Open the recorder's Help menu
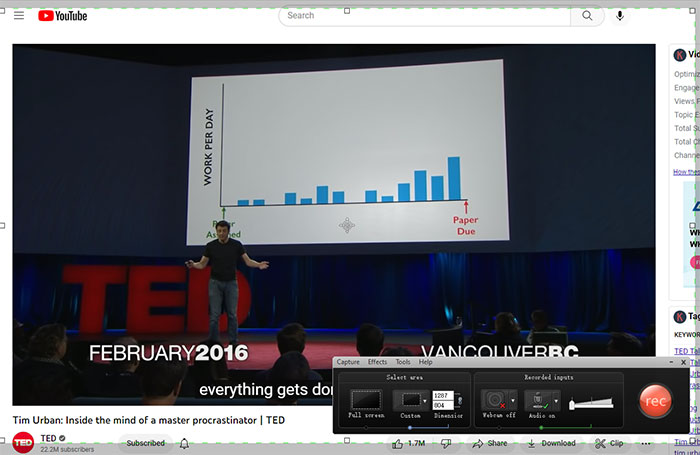700x455 pixels. click(425, 362)
